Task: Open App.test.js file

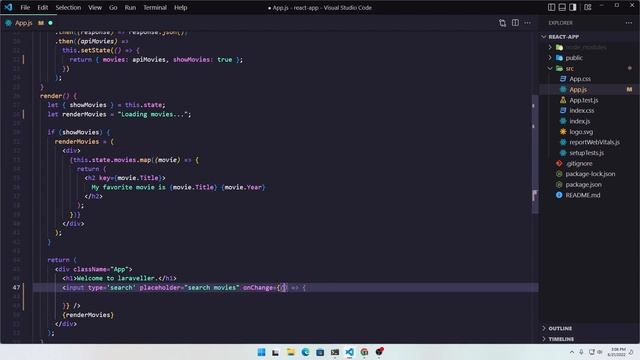Action: [x=584, y=100]
